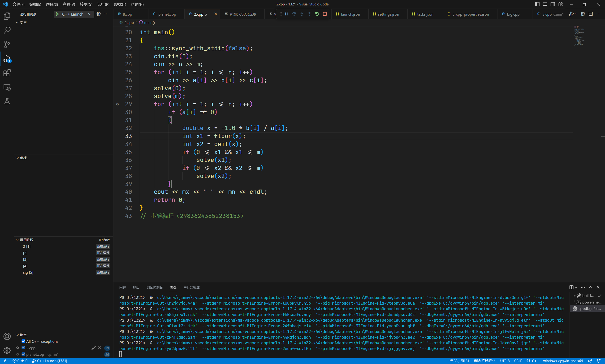The image size is (605, 364).
Task: Uncheck the 2.cpp breakpoint
Action: point(23,347)
